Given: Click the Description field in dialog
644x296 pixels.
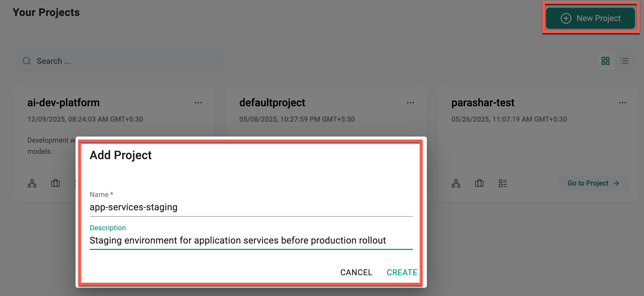Looking at the screenshot, I should tap(251, 240).
